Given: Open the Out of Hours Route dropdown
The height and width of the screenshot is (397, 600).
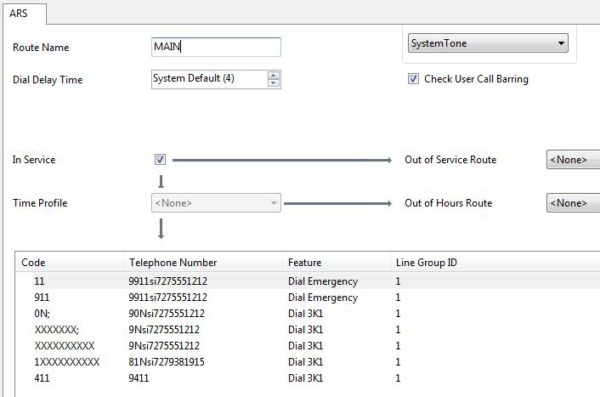Looking at the screenshot, I should [x=573, y=203].
